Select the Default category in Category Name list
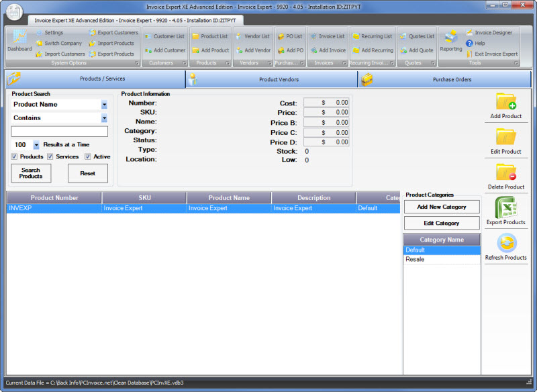This screenshot has width=537, height=392. tap(442, 250)
